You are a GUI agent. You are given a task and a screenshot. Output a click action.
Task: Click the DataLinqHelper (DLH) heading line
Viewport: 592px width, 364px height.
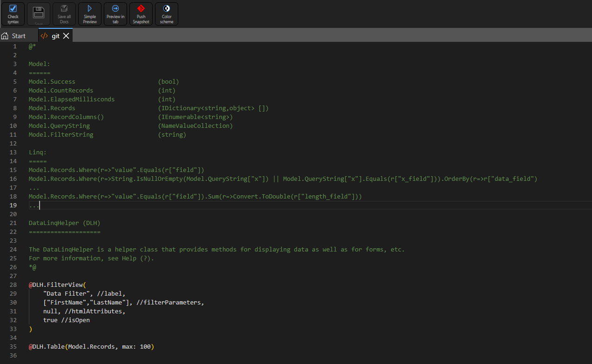(65, 223)
